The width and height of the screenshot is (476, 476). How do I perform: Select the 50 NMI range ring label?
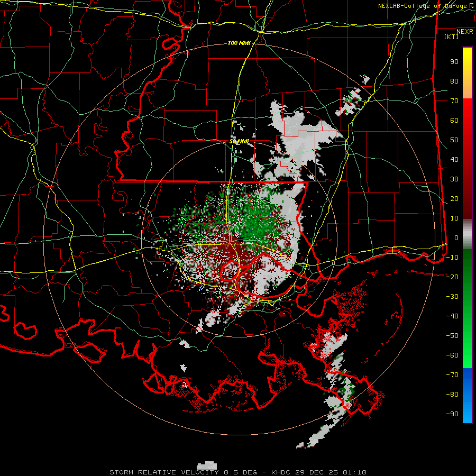point(240,141)
